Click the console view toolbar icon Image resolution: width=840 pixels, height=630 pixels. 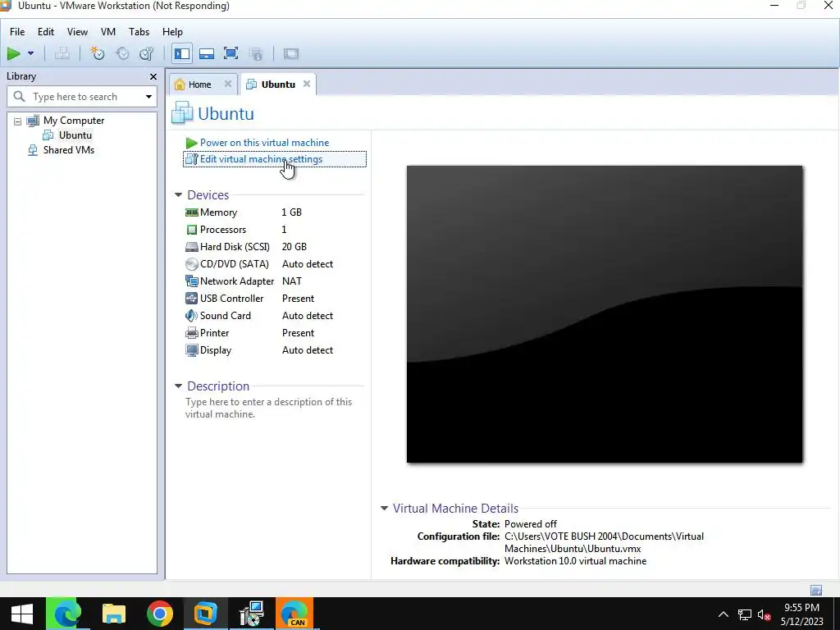291,53
